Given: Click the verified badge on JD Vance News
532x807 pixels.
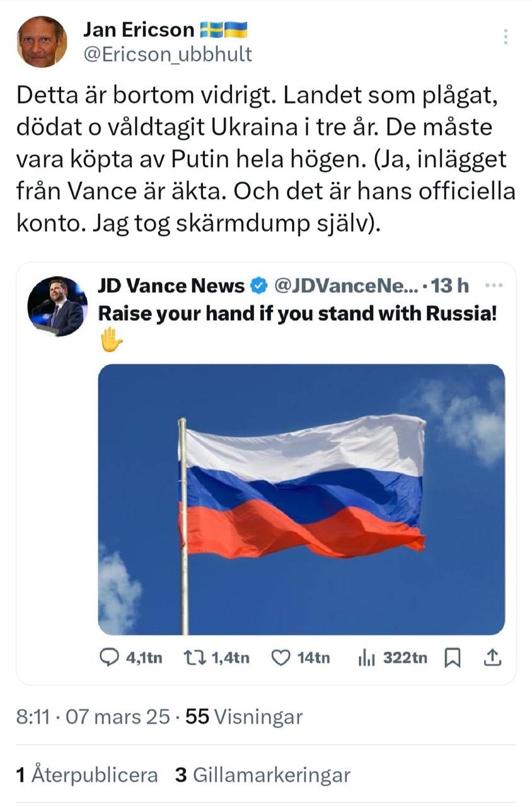Looking at the screenshot, I should click(x=258, y=286).
